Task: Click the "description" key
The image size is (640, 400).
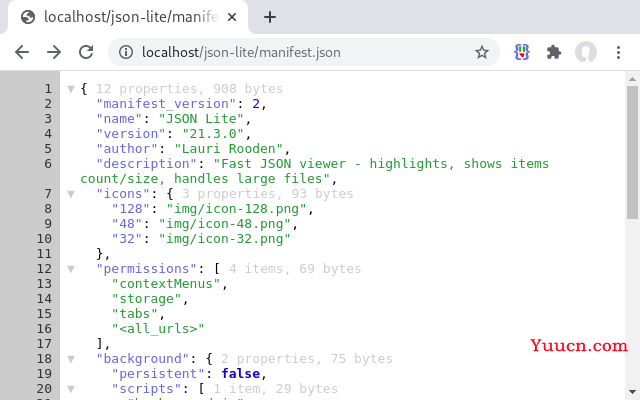Action: [147, 164]
